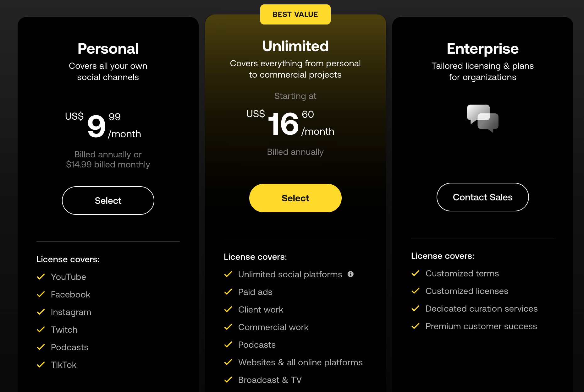
Task: Click the $14.99 billed monthly text
Action: (108, 164)
